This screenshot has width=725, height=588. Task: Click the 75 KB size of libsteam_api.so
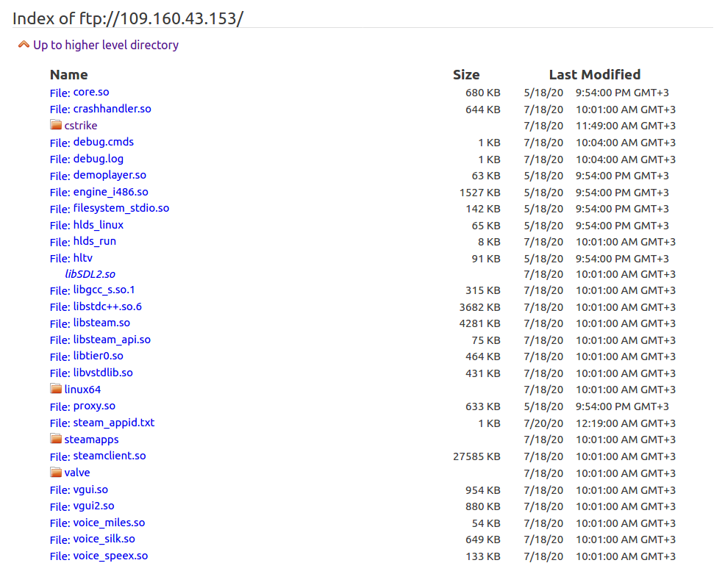(486, 340)
